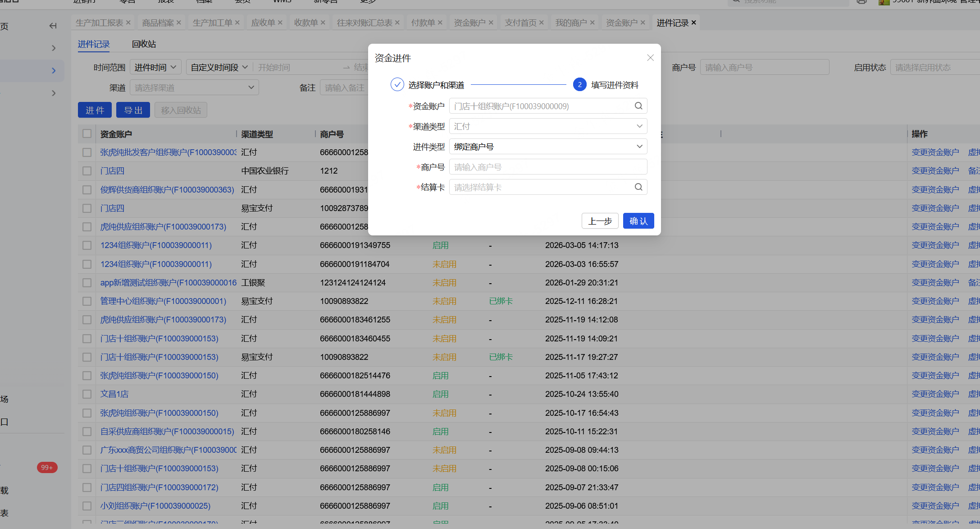The width and height of the screenshot is (980, 529).
Task: Check the row for 管理中心组织账户
Action: (87, 301)
